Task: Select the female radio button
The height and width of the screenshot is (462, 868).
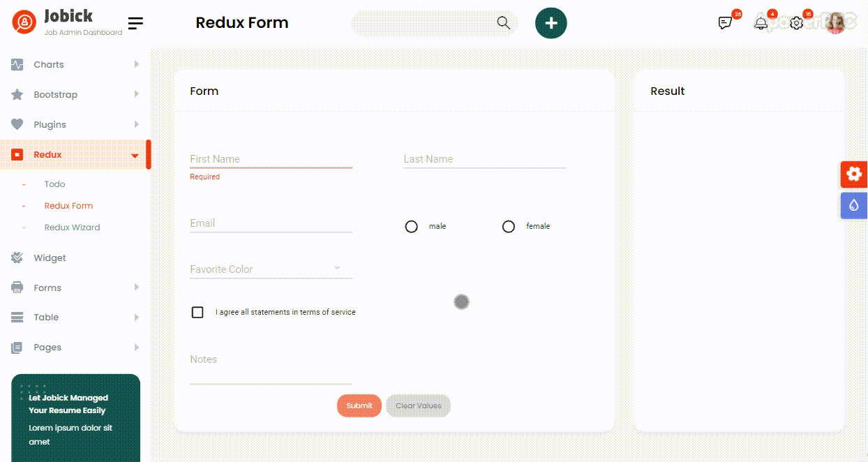Action: 509,227
